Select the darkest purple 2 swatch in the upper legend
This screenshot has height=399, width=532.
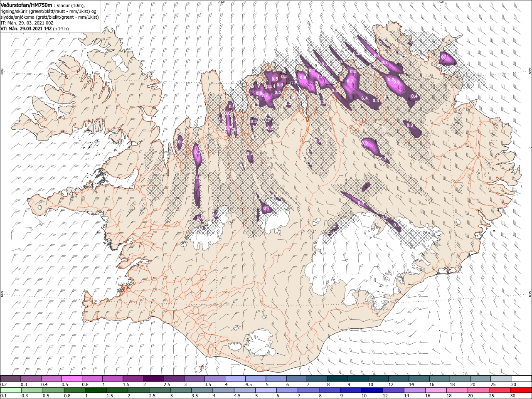153,379
